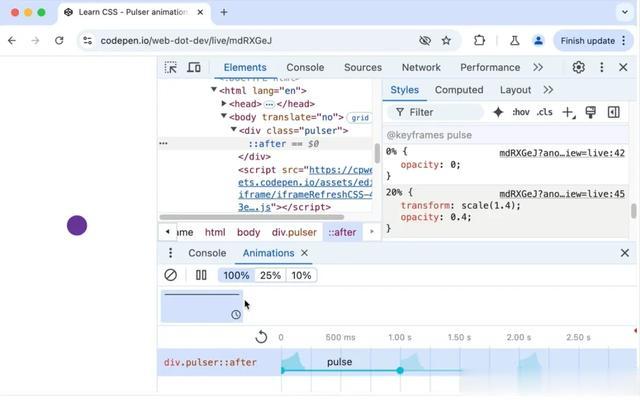Switch to the Computed styles tab

tap(459, 90)
